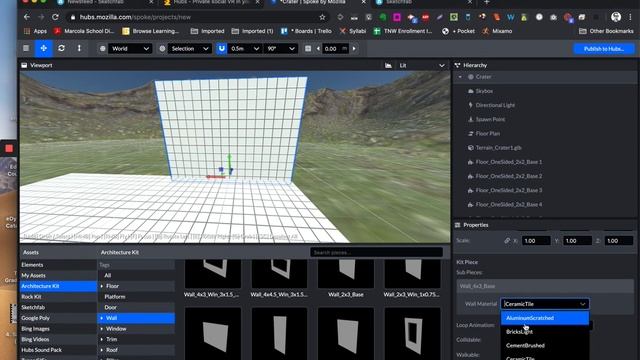This screenshot has height=360, width=640.
Task: Expand the Floor tag
Action: (x=102, y=286)
